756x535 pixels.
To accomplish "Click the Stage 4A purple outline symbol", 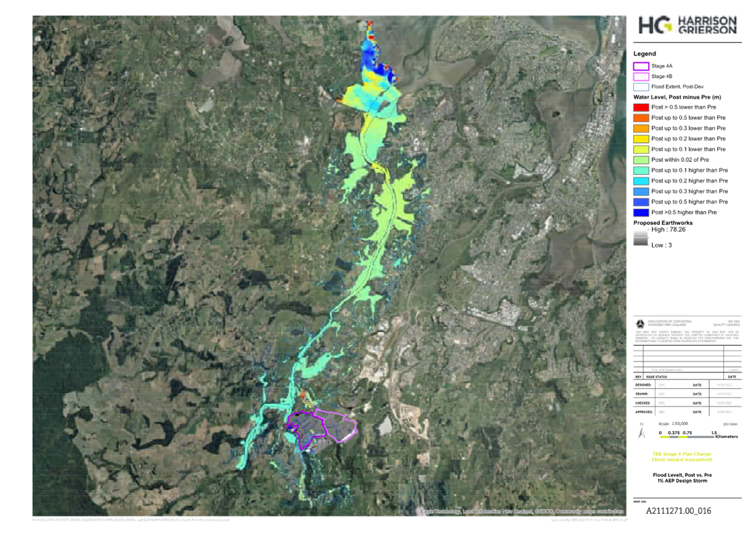I will 641,66.
